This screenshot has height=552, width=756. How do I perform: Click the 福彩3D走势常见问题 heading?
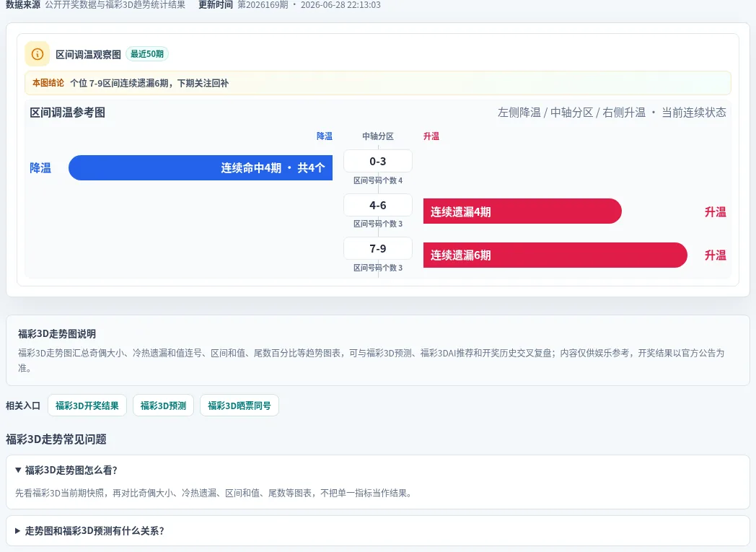click(56, 439)
